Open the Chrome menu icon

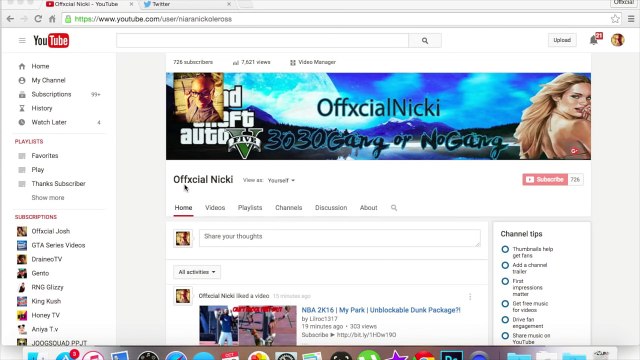pos(631,19)
